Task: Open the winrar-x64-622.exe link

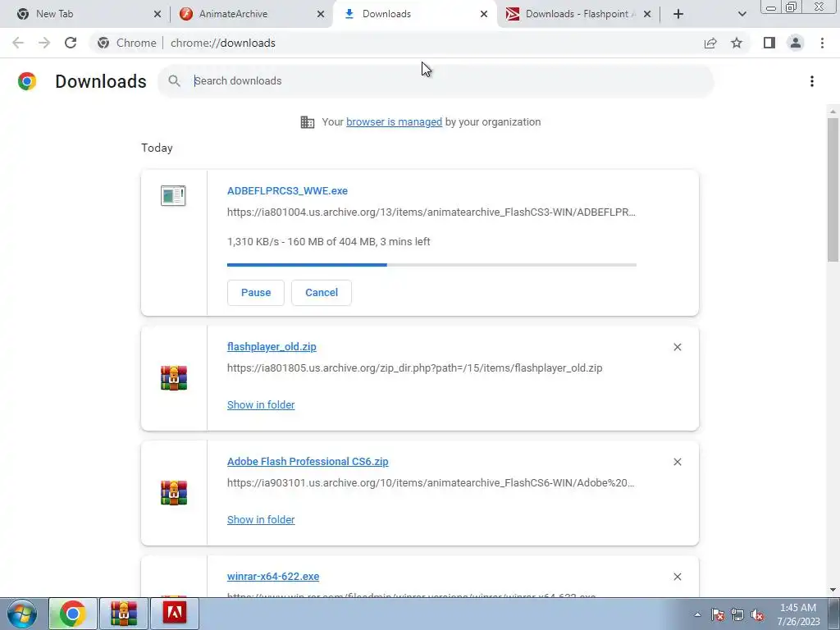Action: (273, 577)
